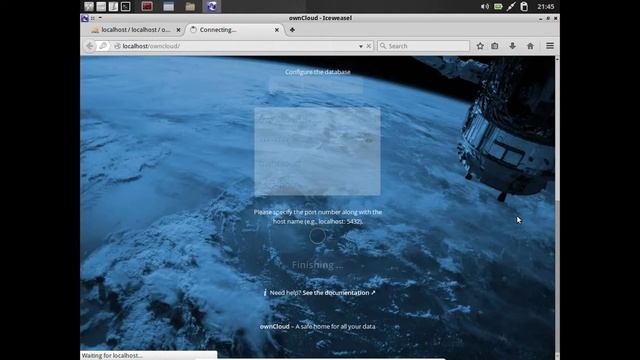This screenshot has width=640, height=360.
Task: Click the database settings form panel
Action: pyautogui.click(x=318, y=151)
